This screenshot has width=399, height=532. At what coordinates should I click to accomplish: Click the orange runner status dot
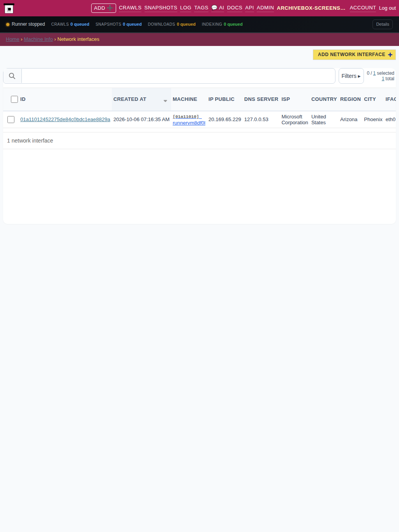click(x=8, y=25)
